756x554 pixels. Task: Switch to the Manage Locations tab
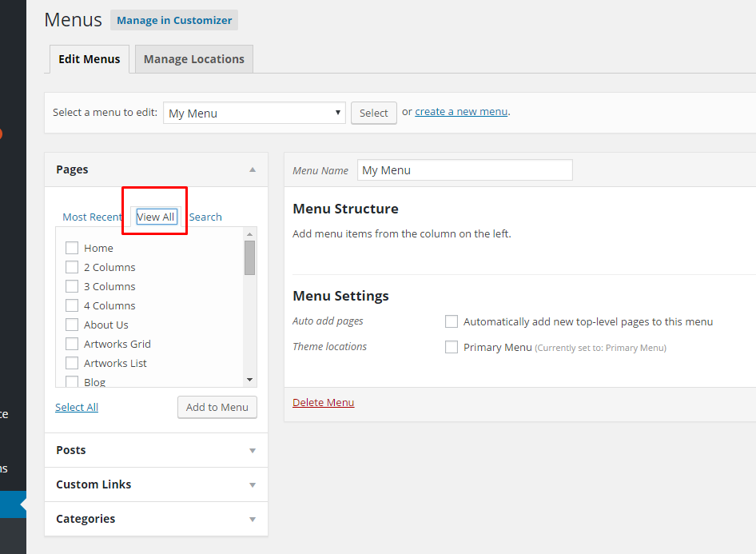coord(194,59)
